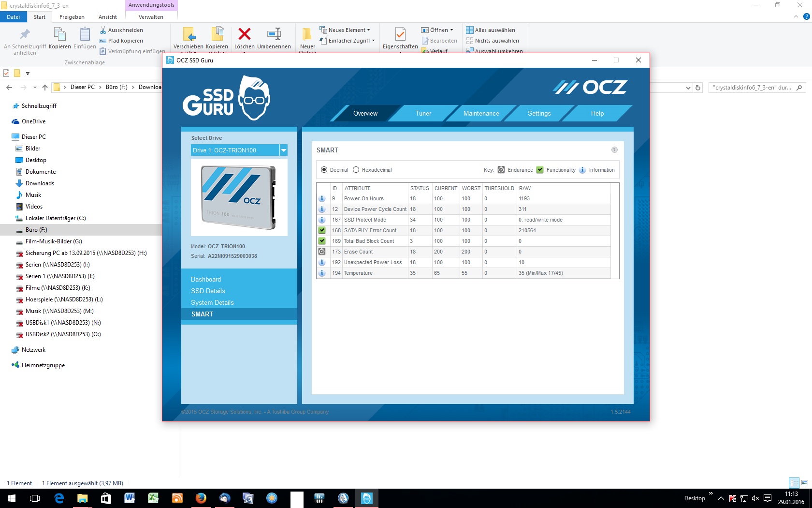This screenshot has height=508, width=812.
Task: Click endurance icon of Erase Count row
Action: (322, 252)
